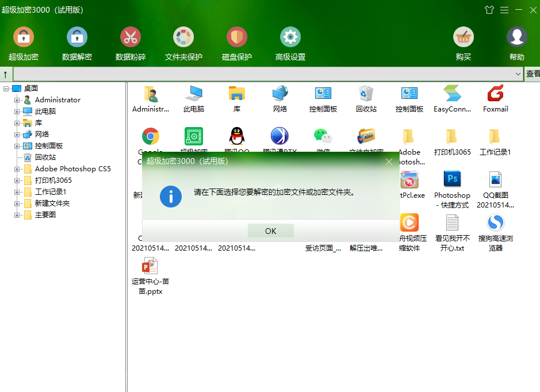Click the 超级加密 lock icon
540x392 pixels.
click(24, 37)
